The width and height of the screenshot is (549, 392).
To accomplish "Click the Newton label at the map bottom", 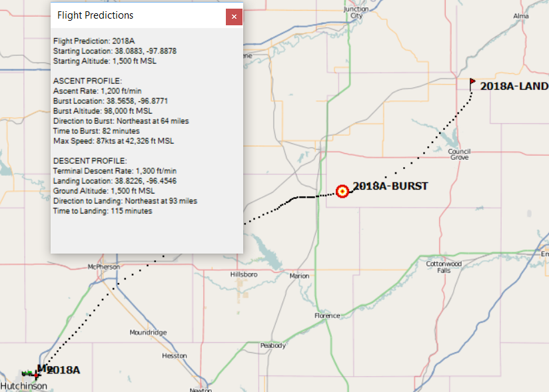I will [x=201, y=389].
